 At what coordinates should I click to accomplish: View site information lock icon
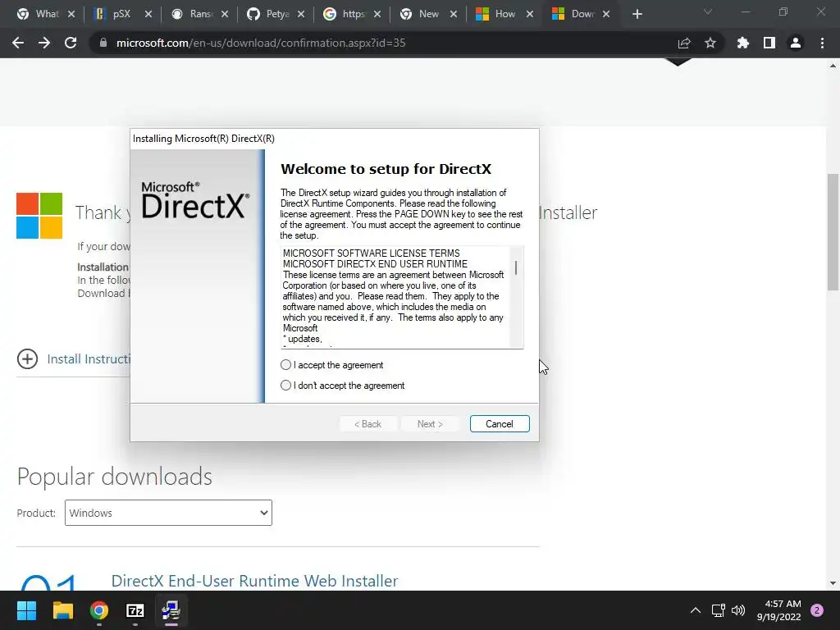103,43
